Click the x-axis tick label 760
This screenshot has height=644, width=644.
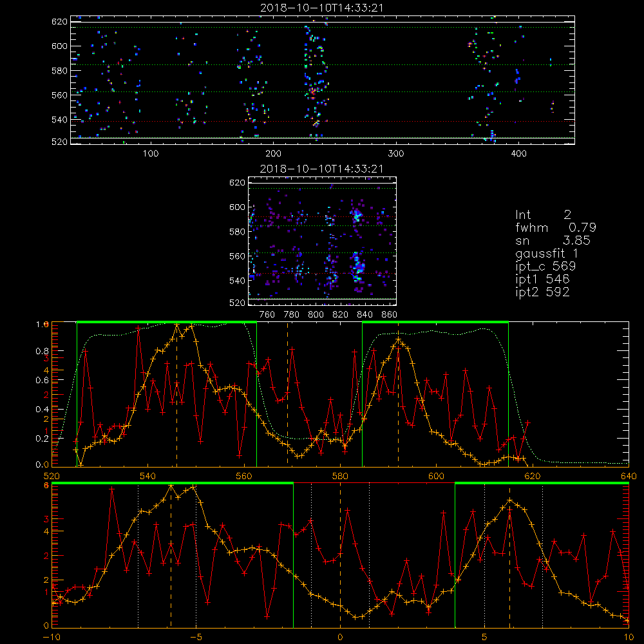tap(267, 315)
